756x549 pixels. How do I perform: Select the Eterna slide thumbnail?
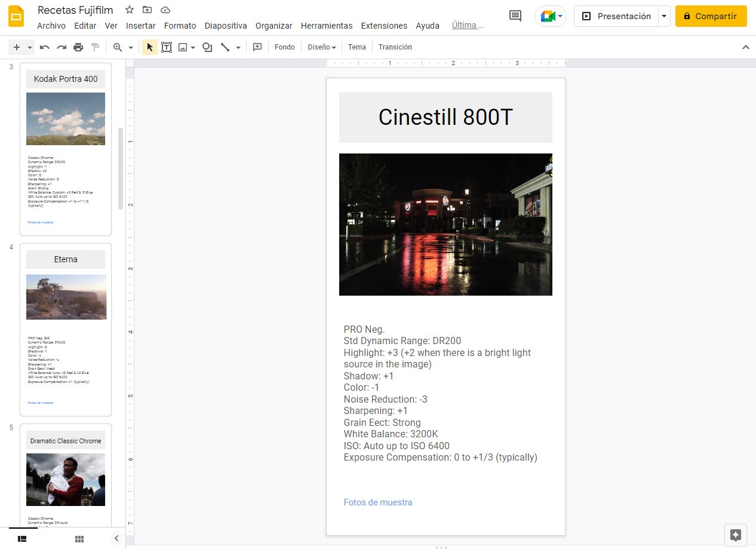click(x=66, y=330)
